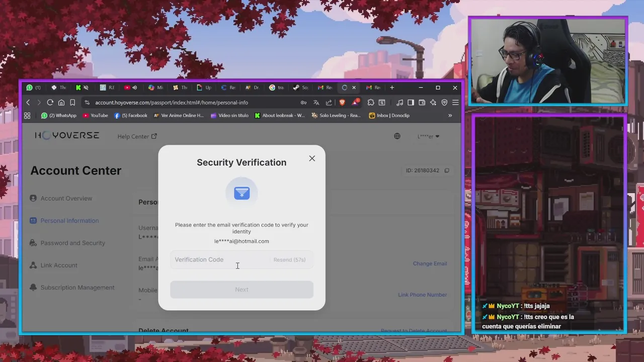
Task: Open Subscription Management section
Action: coord(72,288)
